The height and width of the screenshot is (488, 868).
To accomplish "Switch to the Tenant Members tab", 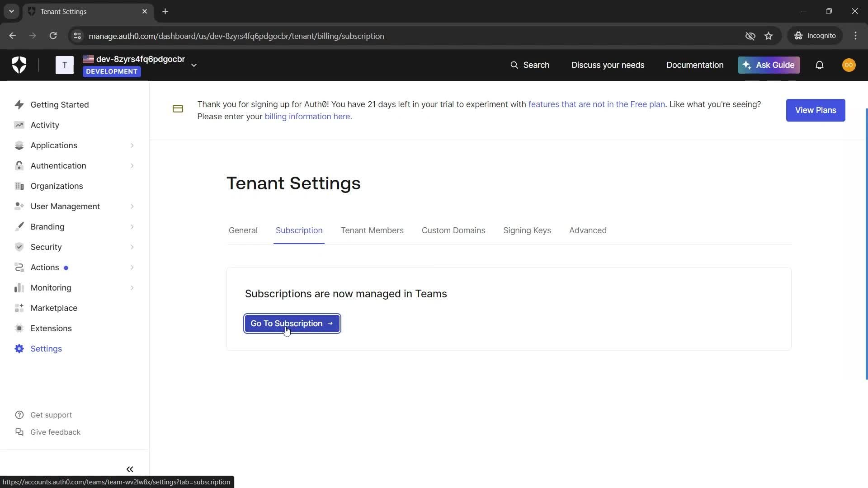I will point(372,230).
